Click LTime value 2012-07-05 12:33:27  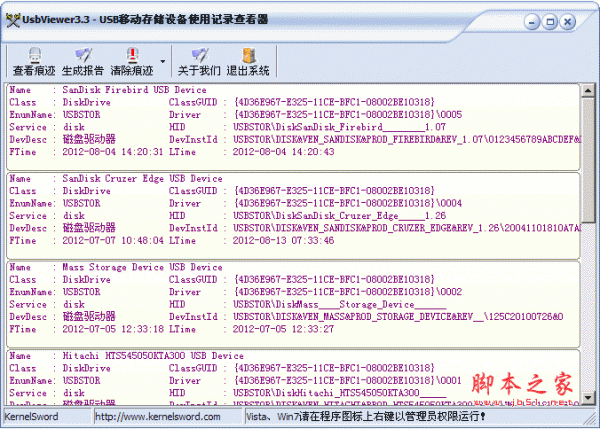[284, 329]
